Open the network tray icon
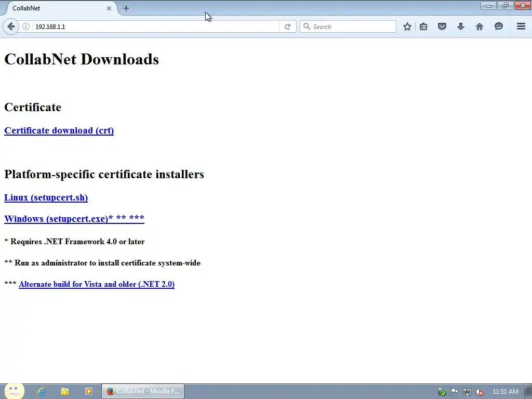The height and width of the screenshot is (399, 532). point(467,392)
